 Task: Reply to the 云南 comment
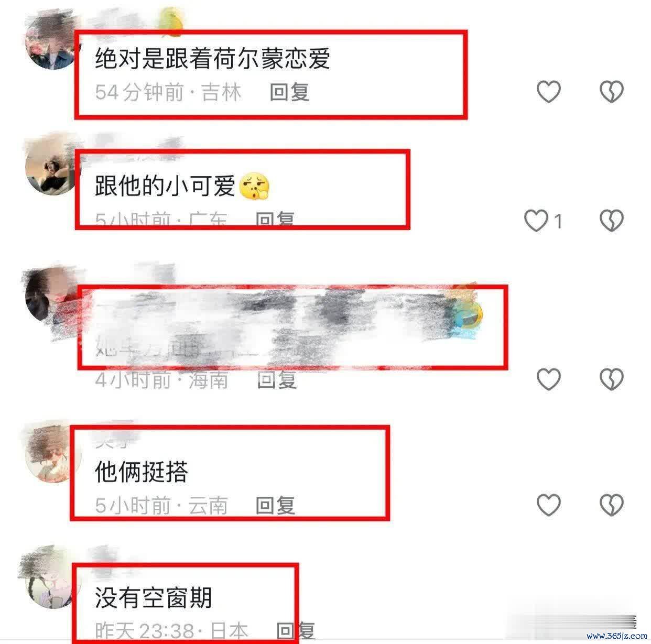(275, 505)
